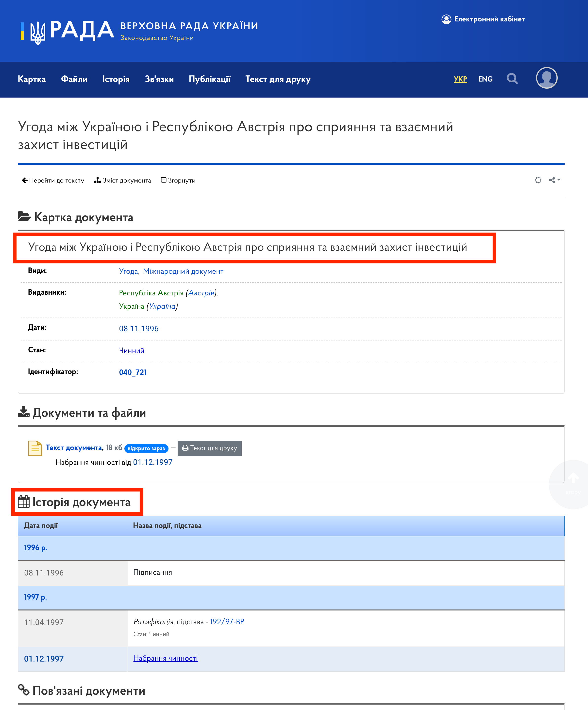Click the calendar icon beside Історія документа
Screen dimensions: 588x710
(x=24, y=502)
